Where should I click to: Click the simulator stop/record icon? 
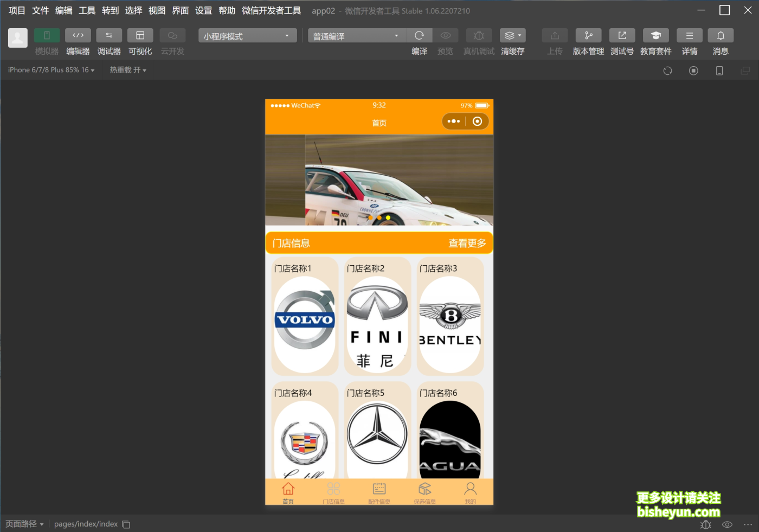pos(693,70)
